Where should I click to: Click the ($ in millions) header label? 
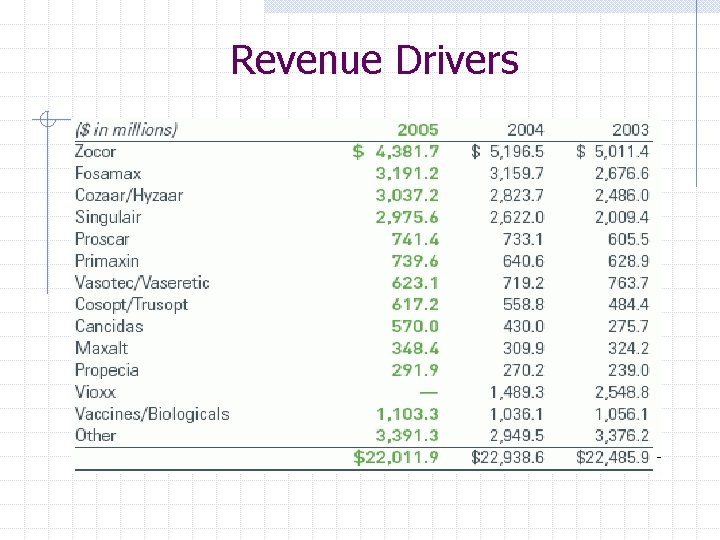pos(126,130)
